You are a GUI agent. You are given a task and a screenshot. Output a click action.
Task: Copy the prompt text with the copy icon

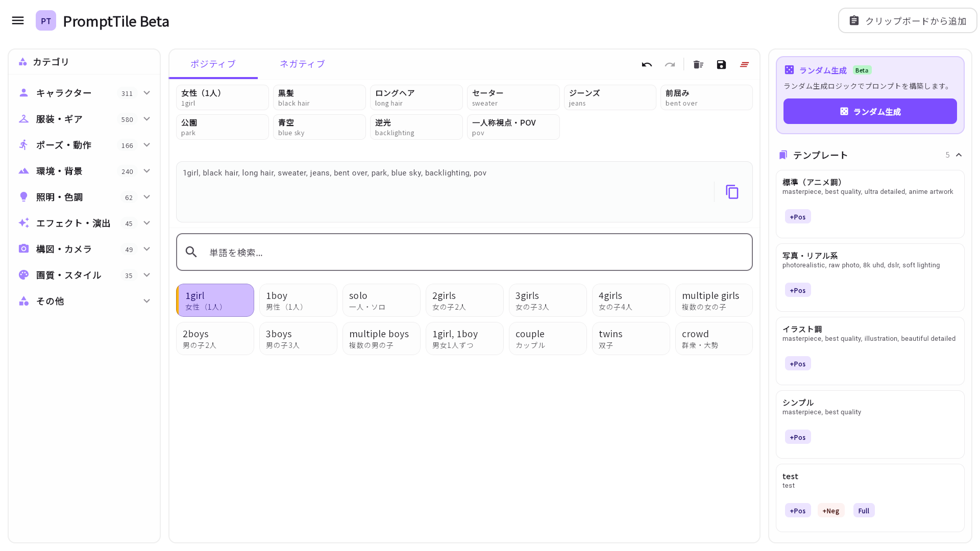[x=732, y=192]
